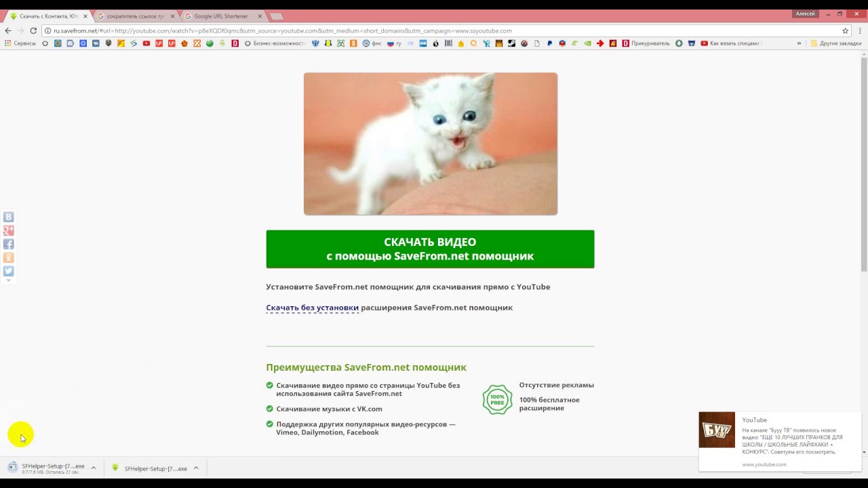Open the NVIDIA bookmark icon

tap(588, 43)
